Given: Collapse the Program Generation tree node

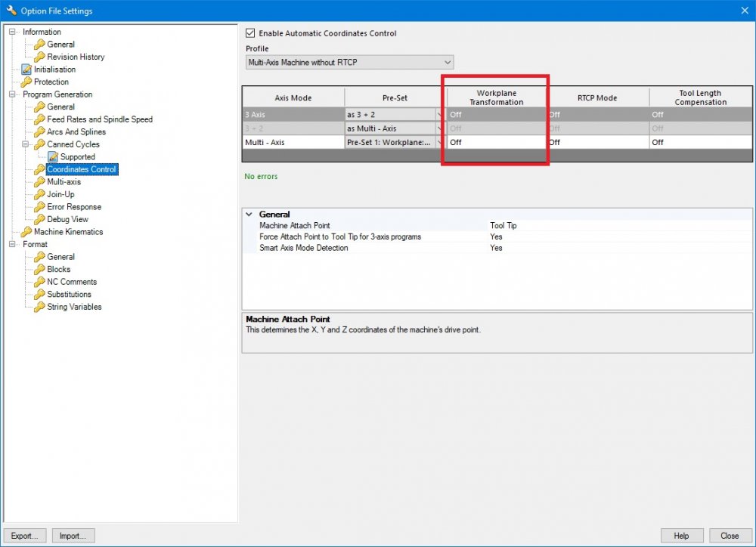Looking at the screenshot, I should 13,94.
